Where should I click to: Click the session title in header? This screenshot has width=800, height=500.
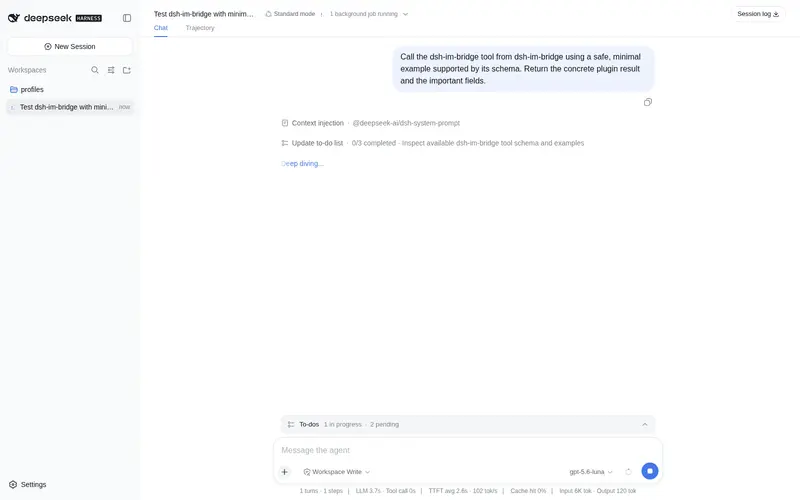pos(204,14)
